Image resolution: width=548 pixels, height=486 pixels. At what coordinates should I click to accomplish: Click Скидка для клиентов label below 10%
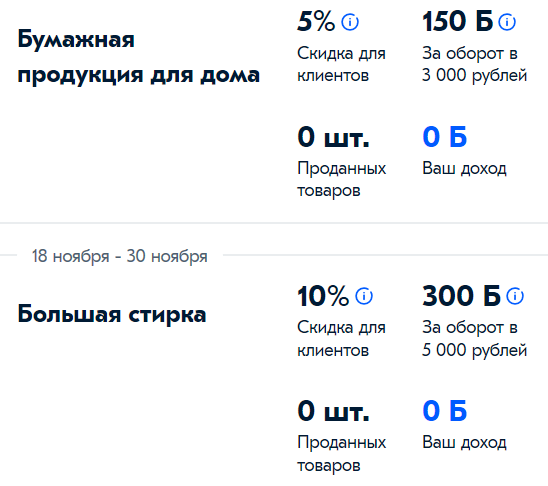point(341,339)
